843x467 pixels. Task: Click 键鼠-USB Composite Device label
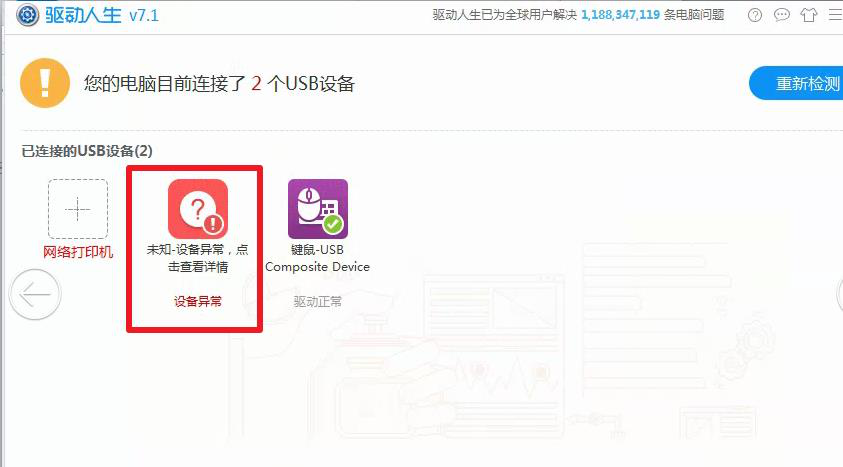click(x=318, y=258)
